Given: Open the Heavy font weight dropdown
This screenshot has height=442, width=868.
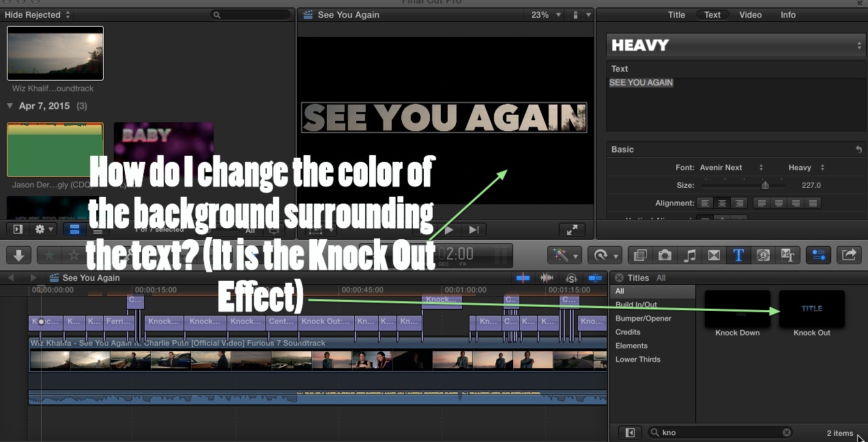Looking at the screenshot, I should [807, 167].
